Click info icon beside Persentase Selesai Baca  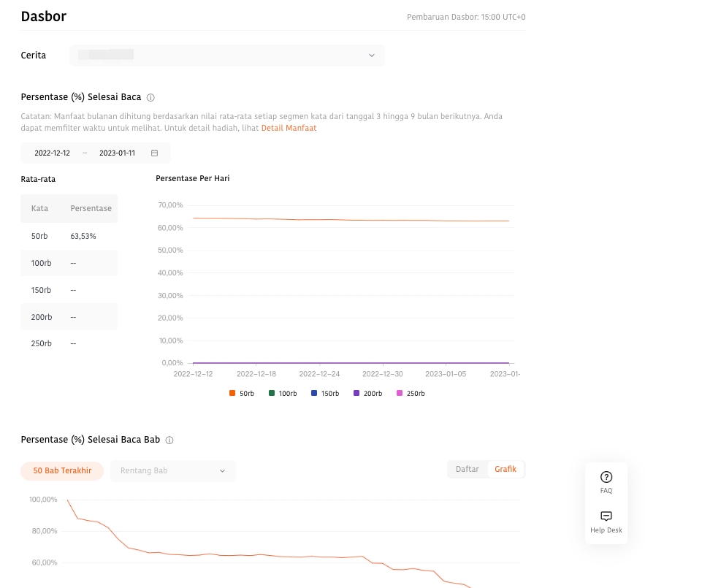150,97
